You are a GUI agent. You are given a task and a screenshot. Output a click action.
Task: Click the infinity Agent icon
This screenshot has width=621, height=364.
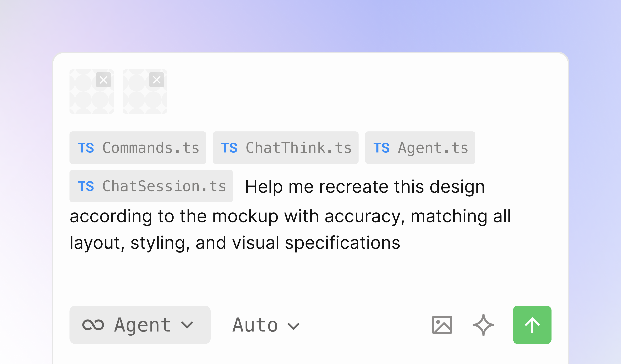(x=93, y=325)
